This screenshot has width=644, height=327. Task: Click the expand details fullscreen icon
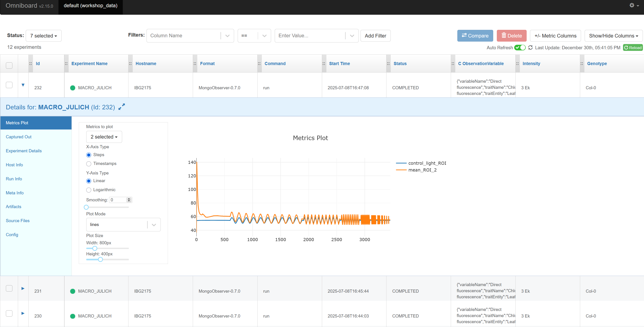point(122,107)
